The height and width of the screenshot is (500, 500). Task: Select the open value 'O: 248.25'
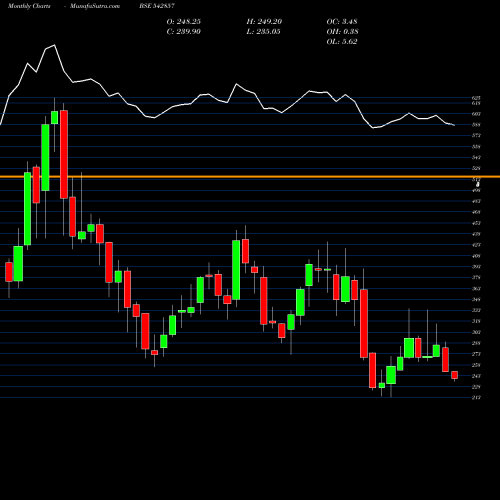[x=184, y=22]
